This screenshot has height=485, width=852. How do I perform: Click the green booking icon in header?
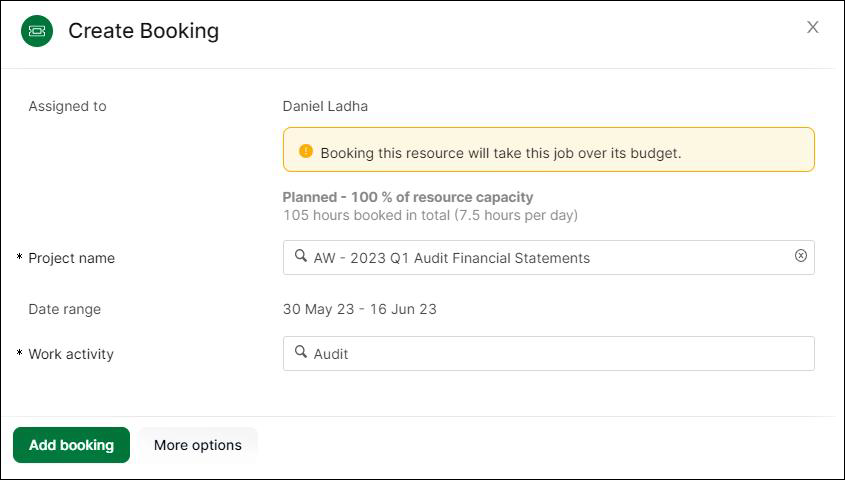37,31
